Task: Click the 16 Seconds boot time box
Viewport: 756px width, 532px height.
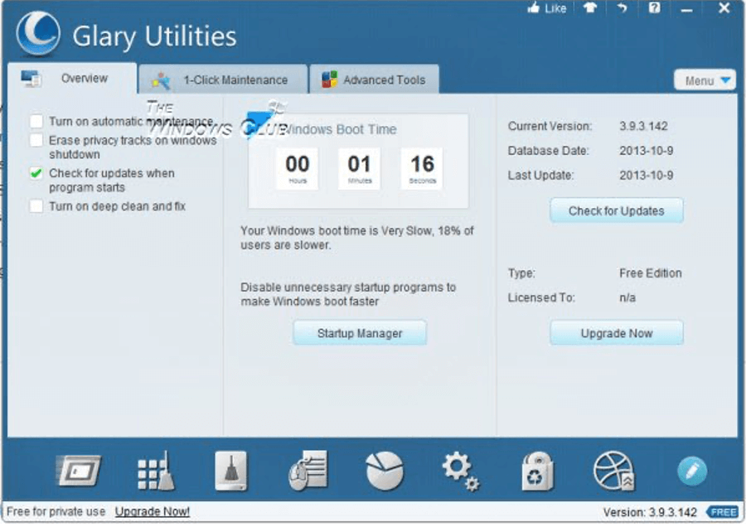Action: click(x=422, y=168)
